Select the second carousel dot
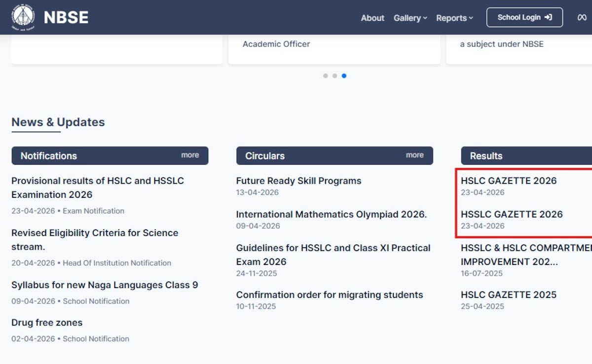This screenshot has height=364, width=592. (x=334, y=76)
